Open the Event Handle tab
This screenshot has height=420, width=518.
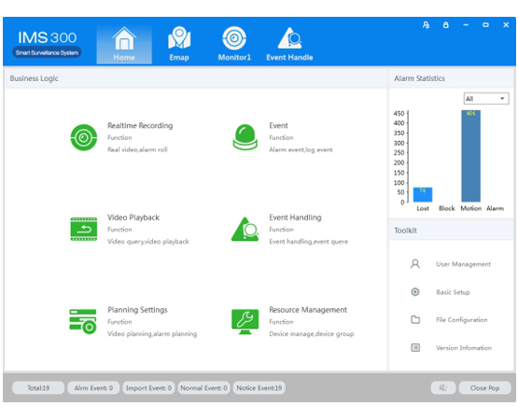(289, 44)
